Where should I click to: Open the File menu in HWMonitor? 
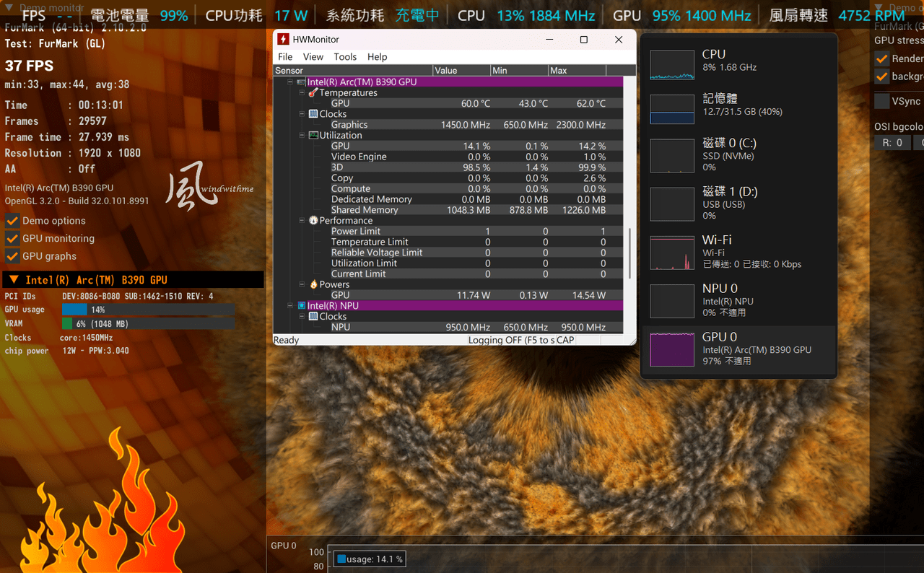(x=285, y=56)
